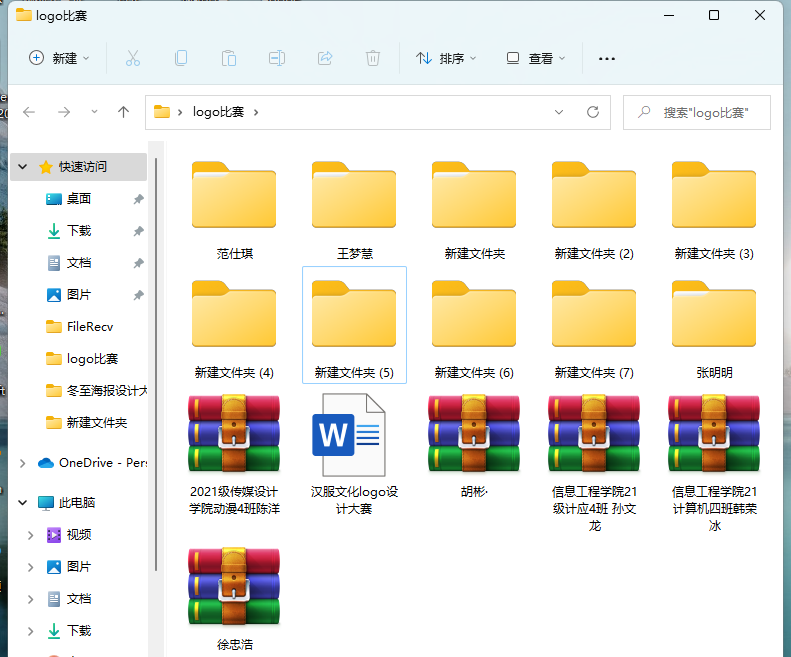
Task: Click the Copy icon in toolbar
Action: [181, 58]
